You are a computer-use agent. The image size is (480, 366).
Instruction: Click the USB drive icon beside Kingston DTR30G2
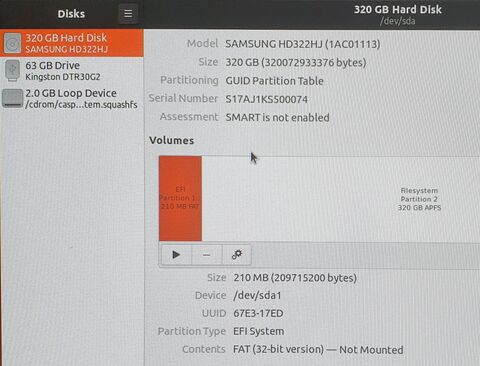(12, 70)
